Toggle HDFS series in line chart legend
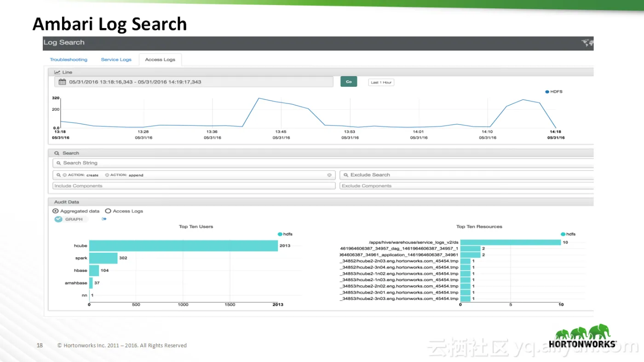 (x=553, y=92)
